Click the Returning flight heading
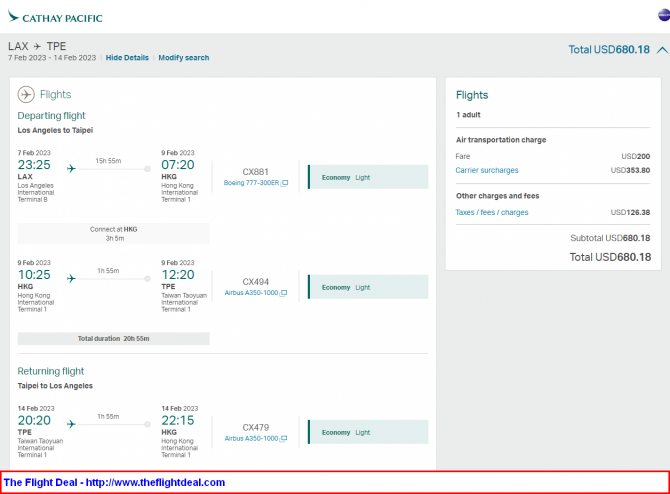This screenshot has height=494, width=670. pyautogui.click(x=51, y=371)
